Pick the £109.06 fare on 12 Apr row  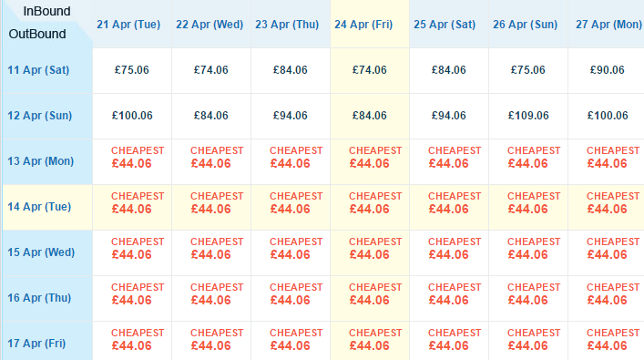coord(528,116)
